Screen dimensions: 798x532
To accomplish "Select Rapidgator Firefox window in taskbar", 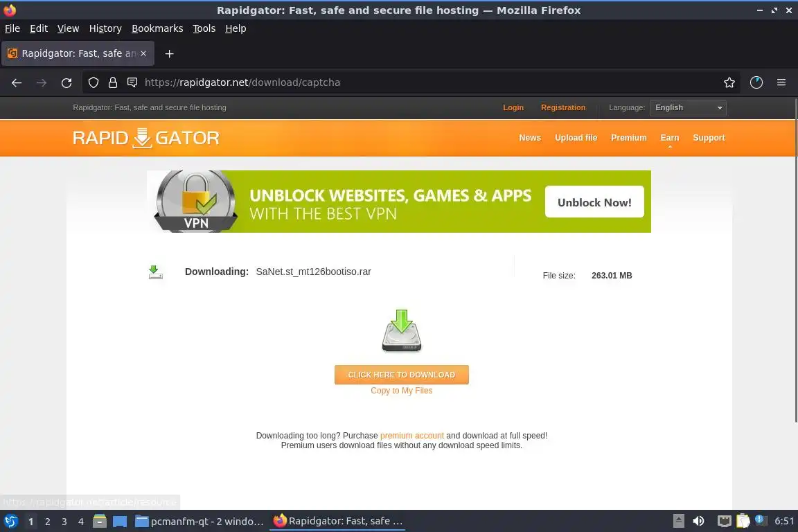I will 337,522.
